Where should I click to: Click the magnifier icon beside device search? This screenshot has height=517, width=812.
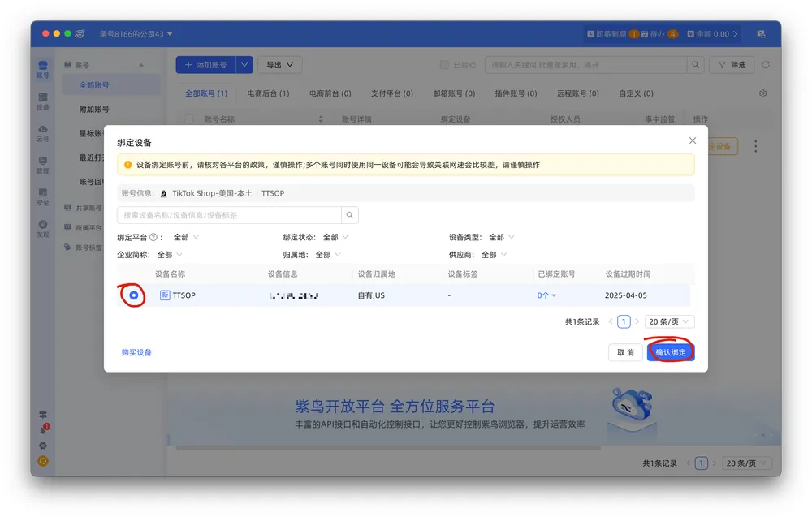click(x=350, y=215)
